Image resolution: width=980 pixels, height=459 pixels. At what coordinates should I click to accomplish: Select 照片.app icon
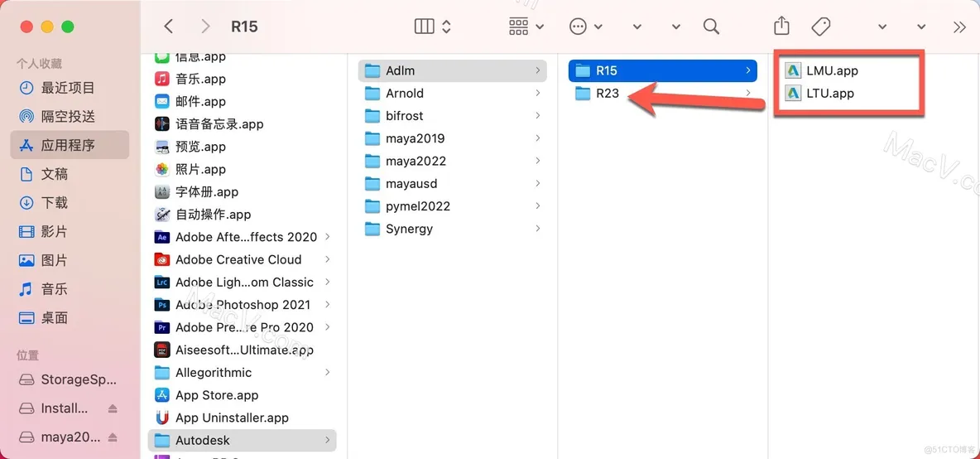pos(162,169)
